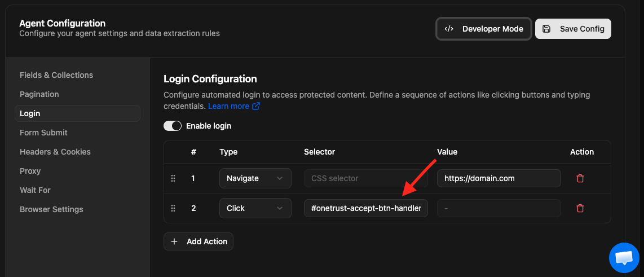Delete the Navigate action row

click(580, 178)
